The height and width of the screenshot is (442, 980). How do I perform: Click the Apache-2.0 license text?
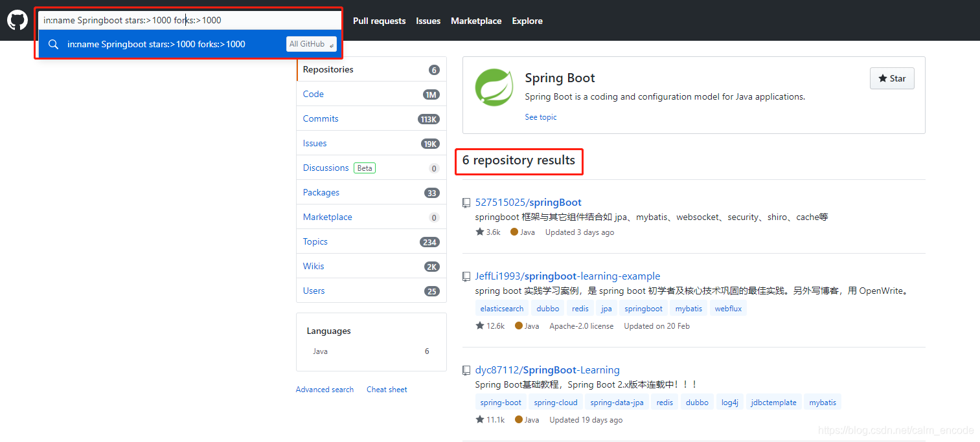(x=582, y=326)
